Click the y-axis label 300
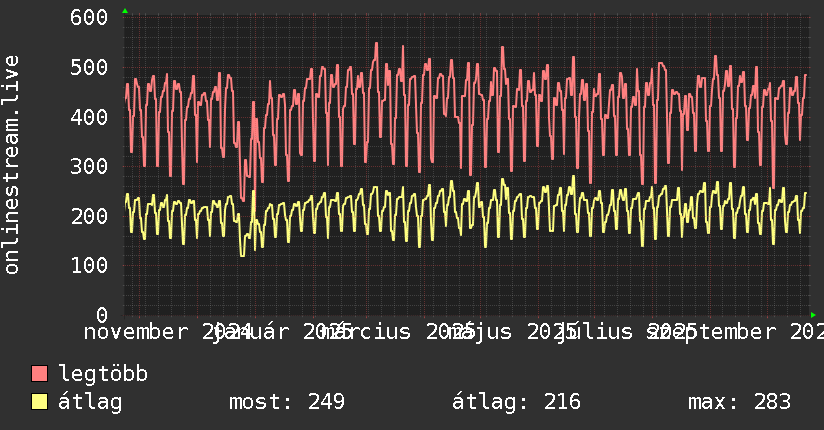The width and height of the screenshot is (824, 430). (89, 167)
